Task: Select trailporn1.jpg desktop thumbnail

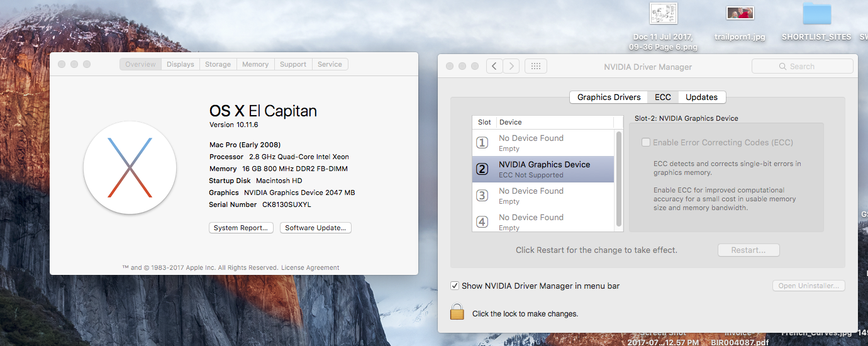Action: [x=740, y=13]
